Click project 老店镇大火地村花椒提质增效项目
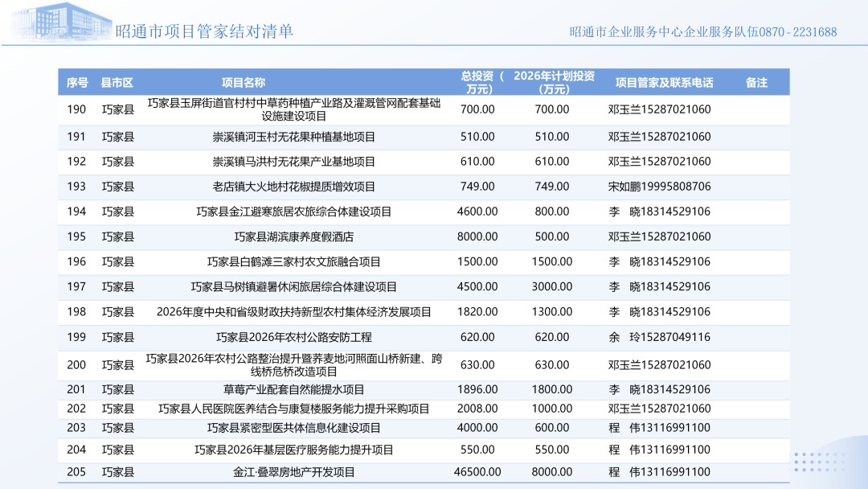The image size is (868, 489). [x=294, y=187]
